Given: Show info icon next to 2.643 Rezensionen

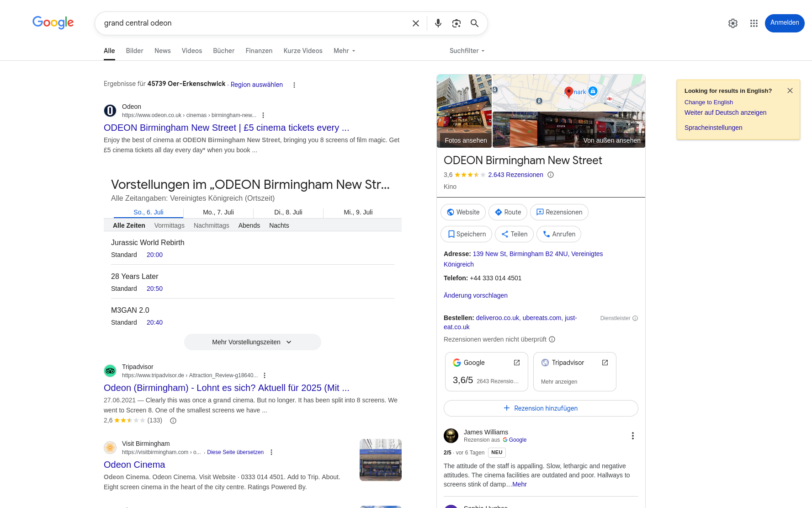Looking at the screenshot, I should (551, 175).
